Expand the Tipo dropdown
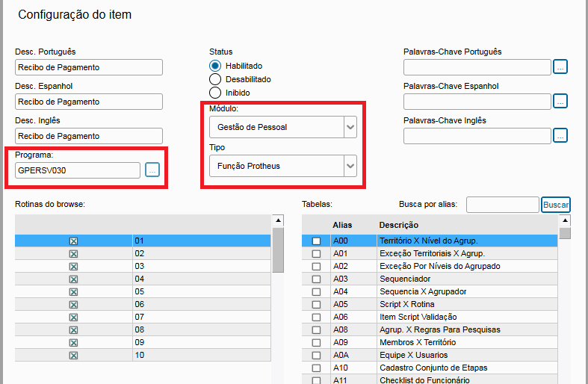Viewport: 588px width, 384px height. coord(350,166)
